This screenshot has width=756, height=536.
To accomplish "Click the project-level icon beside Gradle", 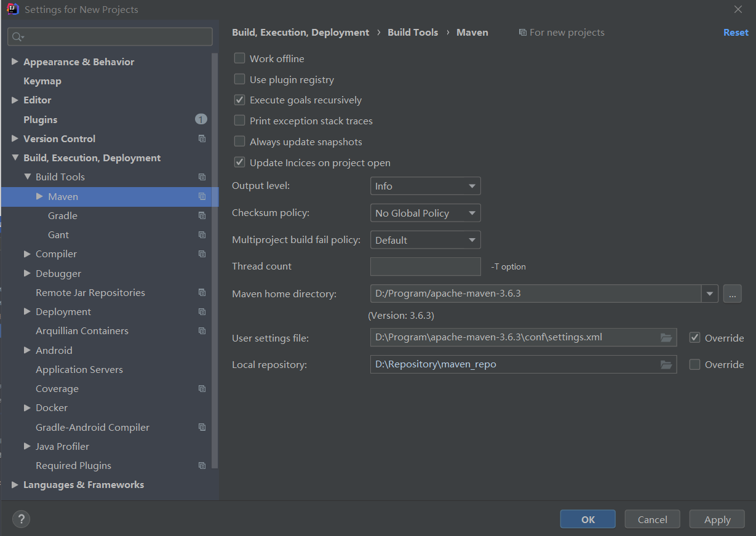I will [202, 215].
